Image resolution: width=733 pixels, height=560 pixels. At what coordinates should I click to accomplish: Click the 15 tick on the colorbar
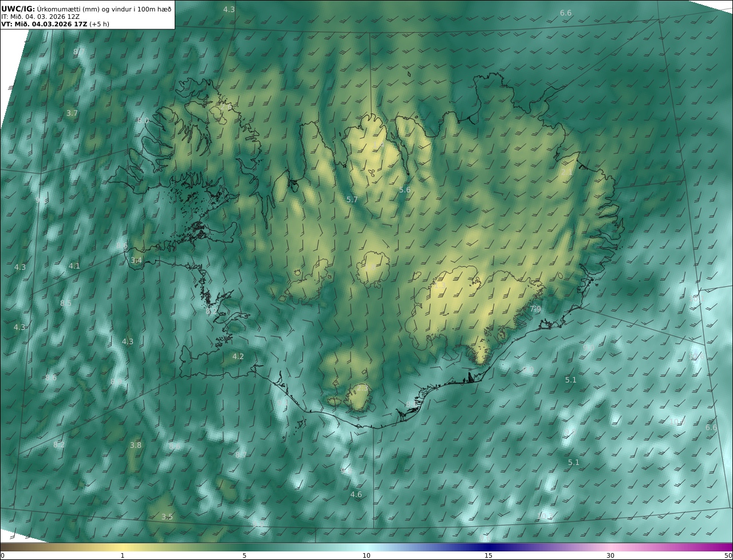[488, 555]
